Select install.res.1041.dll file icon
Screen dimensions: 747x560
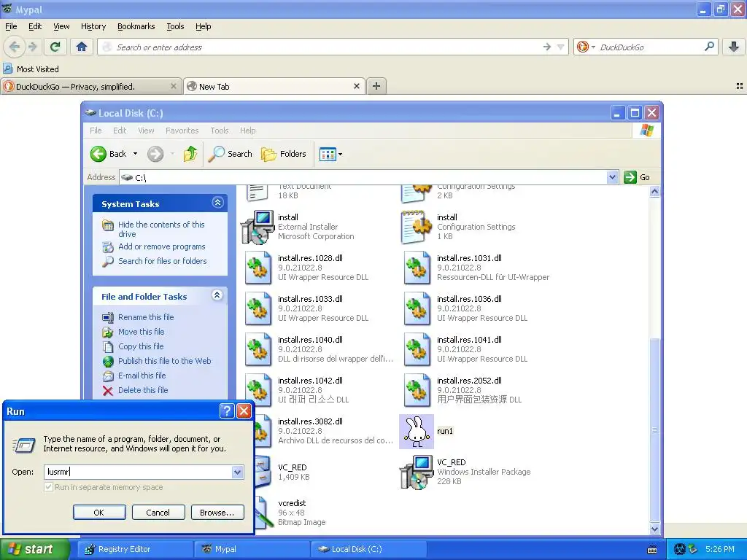point(417,349)
